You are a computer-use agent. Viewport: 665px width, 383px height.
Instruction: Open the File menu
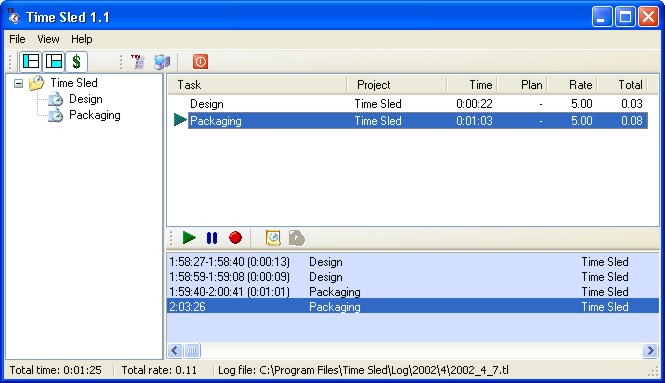17,39
